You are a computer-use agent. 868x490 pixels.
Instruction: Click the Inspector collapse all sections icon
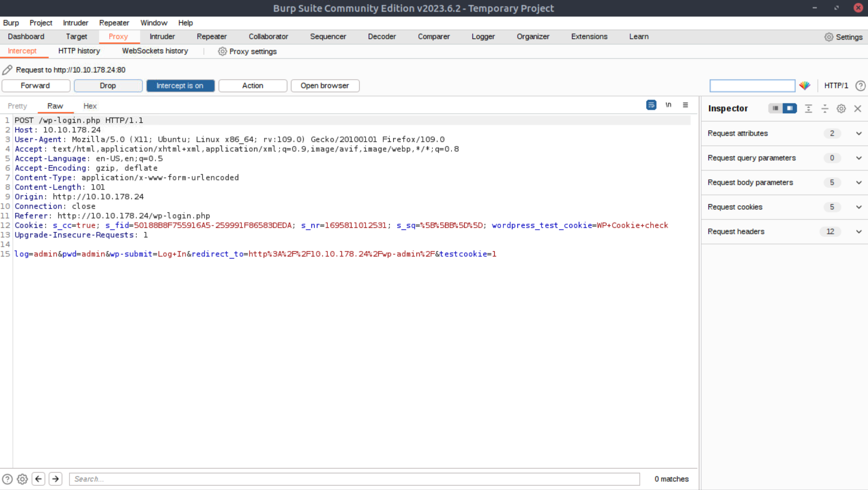pos(825,109)
